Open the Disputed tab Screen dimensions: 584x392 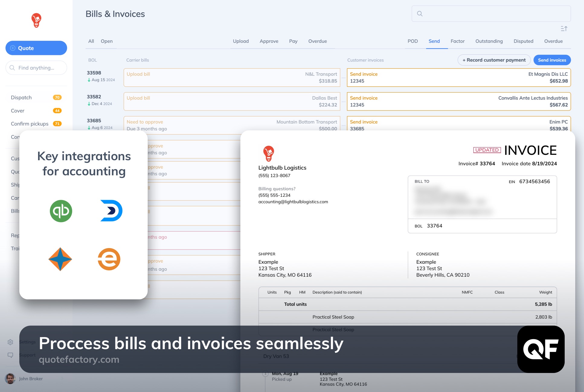tap(524, 41)
